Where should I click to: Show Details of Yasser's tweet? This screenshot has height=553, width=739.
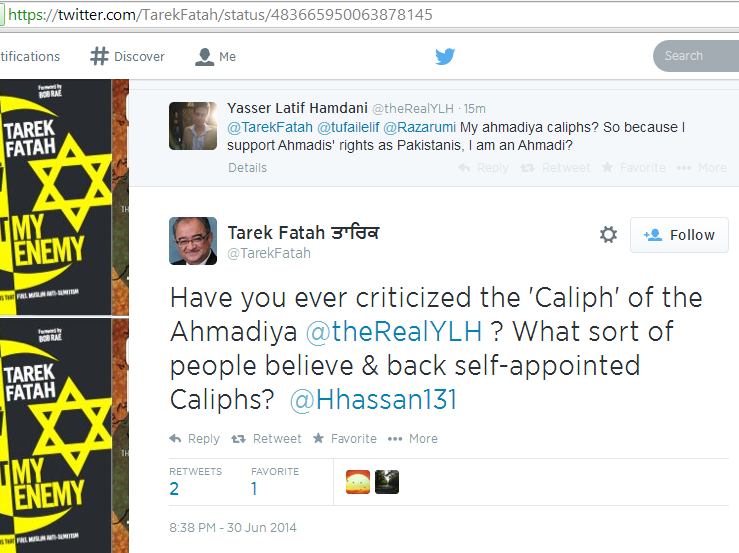coord(247,168)
